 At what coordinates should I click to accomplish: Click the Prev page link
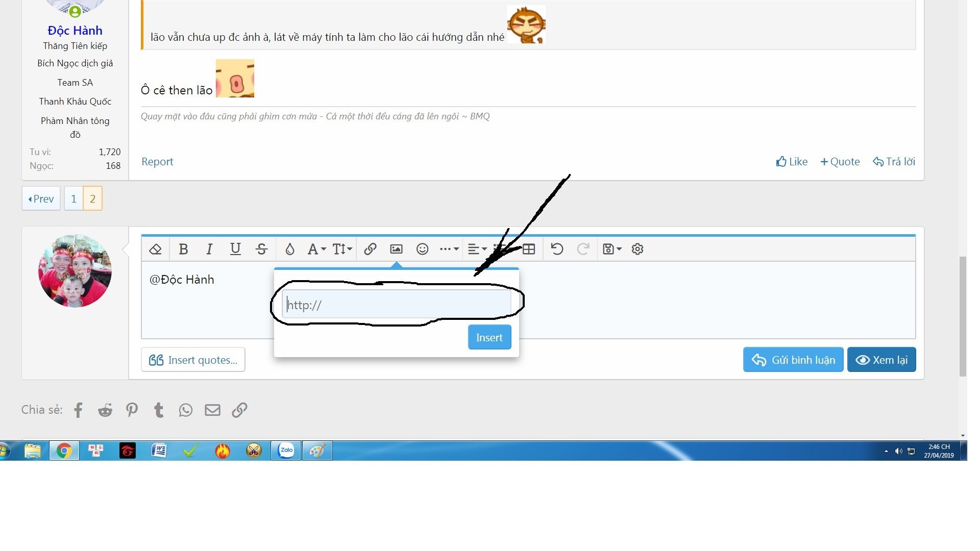(41, 199)
